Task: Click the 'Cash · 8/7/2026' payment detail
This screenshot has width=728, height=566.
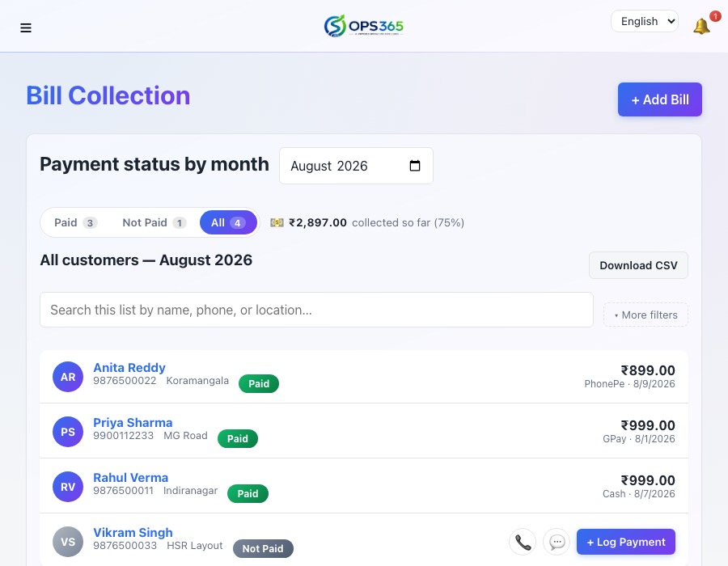Action: click(x=639, y=494)
